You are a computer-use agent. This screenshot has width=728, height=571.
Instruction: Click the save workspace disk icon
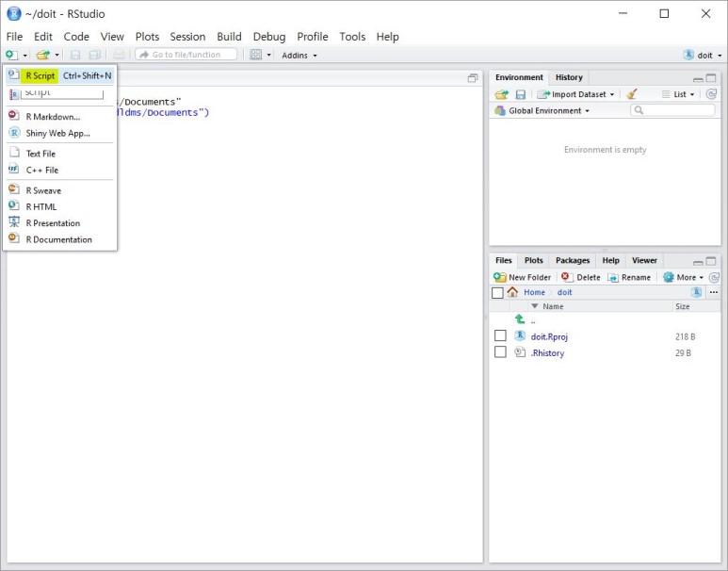521,95
